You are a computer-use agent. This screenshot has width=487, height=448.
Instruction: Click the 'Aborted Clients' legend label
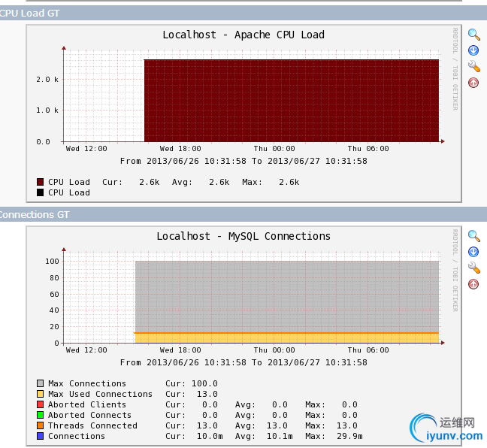[87, 404]
